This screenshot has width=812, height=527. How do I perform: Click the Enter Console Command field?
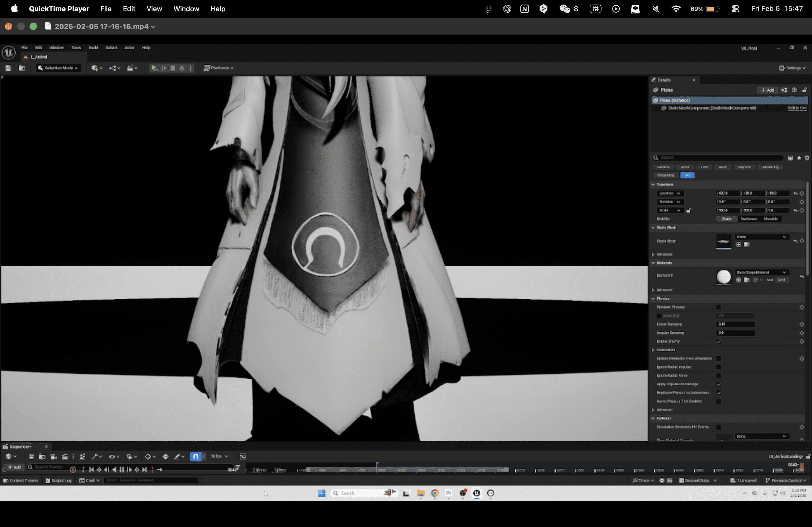(150, 480)
